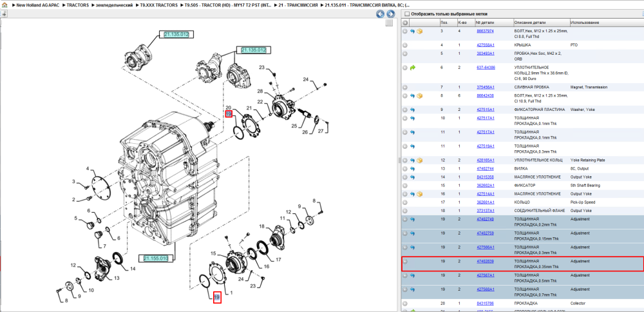Add part 88637974 using its plus icon
Screen dimensions: 644x312
tap(405, 31)
